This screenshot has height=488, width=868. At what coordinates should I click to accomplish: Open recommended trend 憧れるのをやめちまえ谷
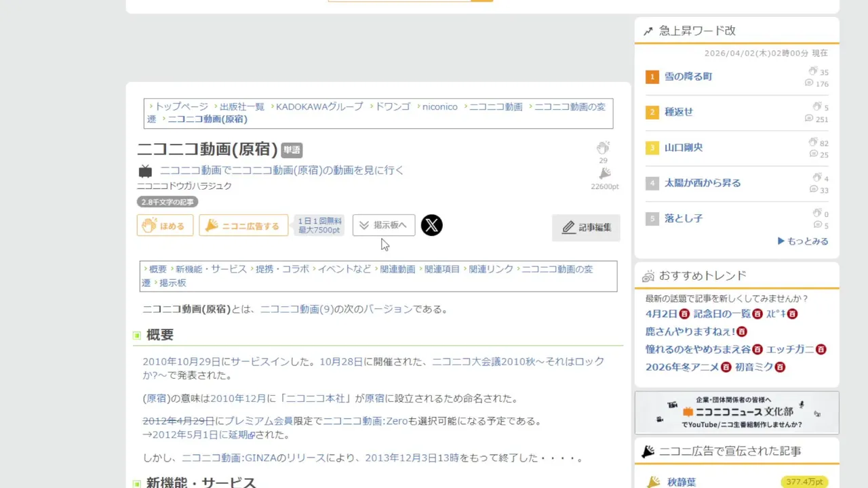click(698, 349)
